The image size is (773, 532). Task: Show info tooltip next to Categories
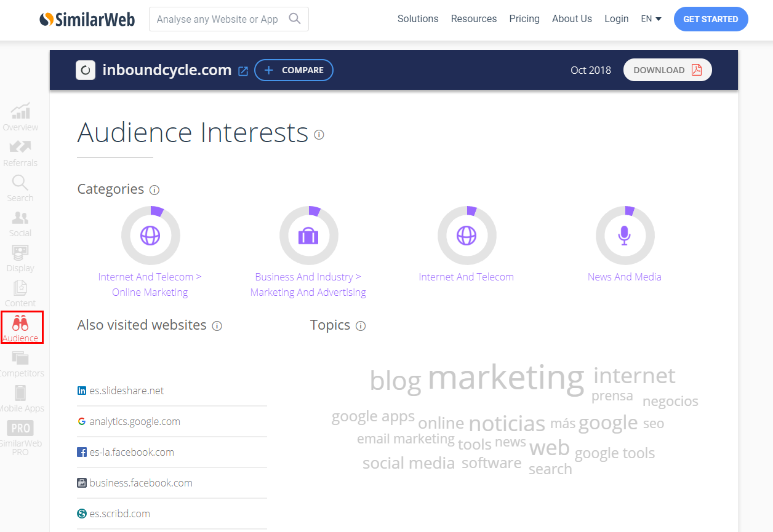[154, 190]
